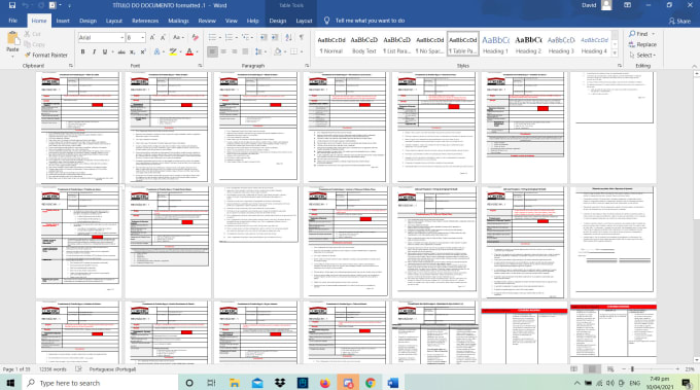
Task: Open the font name dropdown showing Arial
Action: pos(101,37)
